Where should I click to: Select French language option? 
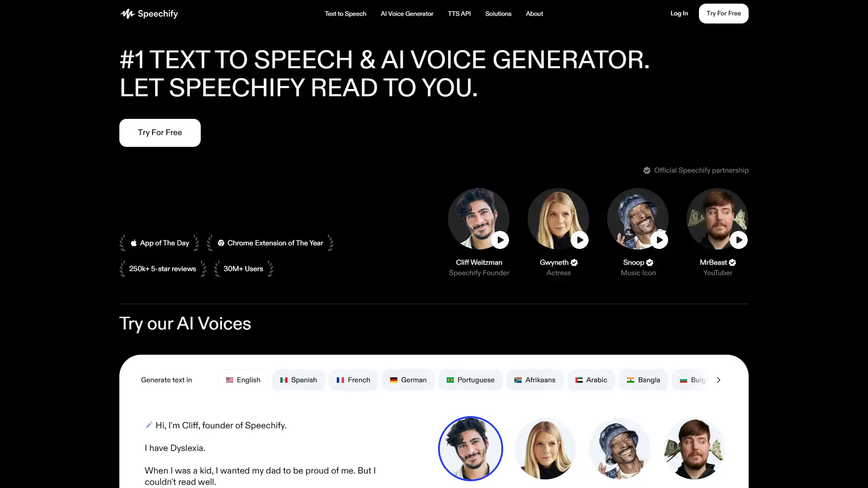(x=353, y=380)
